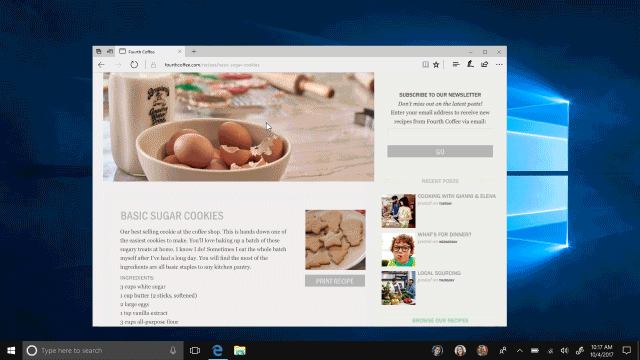Open a new tab with plus button

pyautogui.click(x=194, y=51)
